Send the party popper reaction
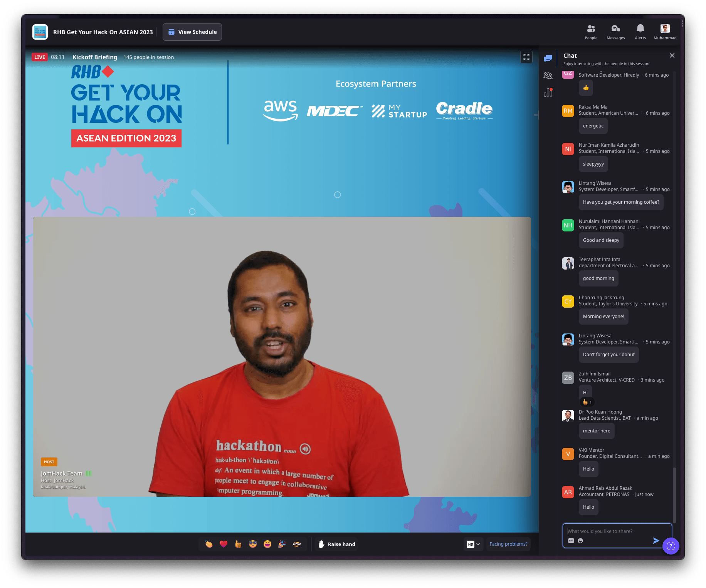This screenshot has width=706, height=588. (x=282, y=544)
